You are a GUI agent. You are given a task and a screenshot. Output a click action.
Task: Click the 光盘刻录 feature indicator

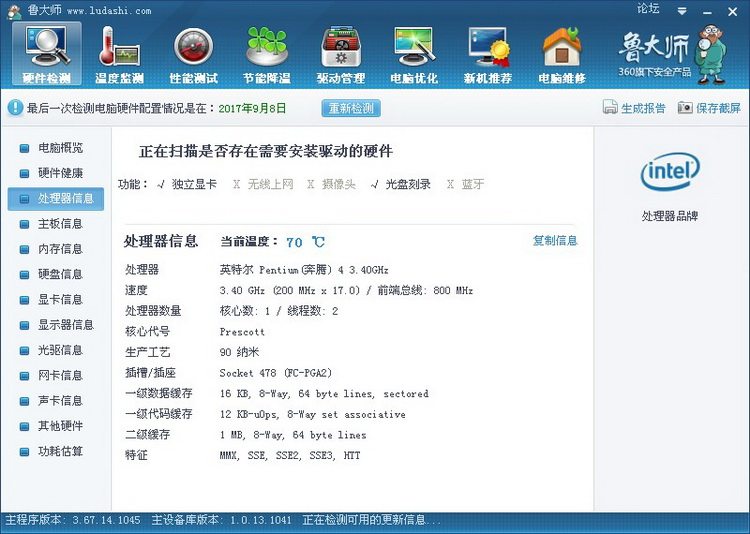[401, 184]
